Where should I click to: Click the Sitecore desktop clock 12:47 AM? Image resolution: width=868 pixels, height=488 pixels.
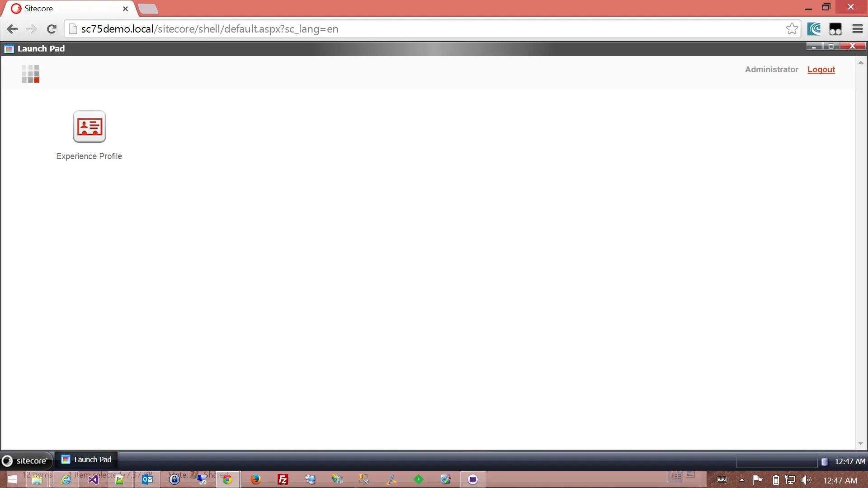850,461
